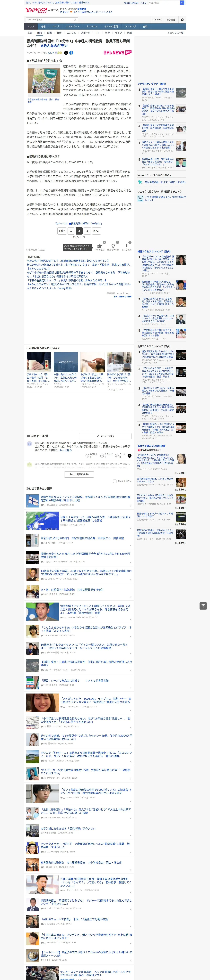
Task: Go to previous page 前へ
Action: [62, 231]
